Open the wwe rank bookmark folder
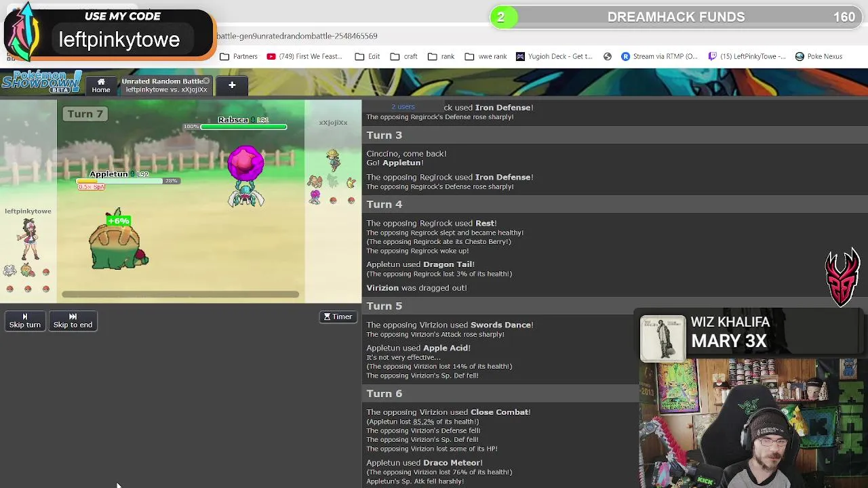Image resolution: width=868 pixels, height=488 pixels. click(x=486, y=56)
